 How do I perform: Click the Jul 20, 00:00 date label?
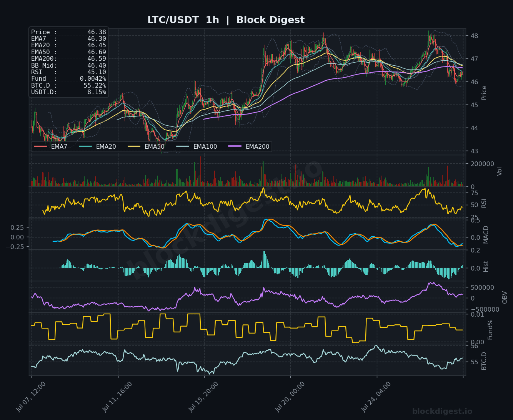(x=290, y=397)
